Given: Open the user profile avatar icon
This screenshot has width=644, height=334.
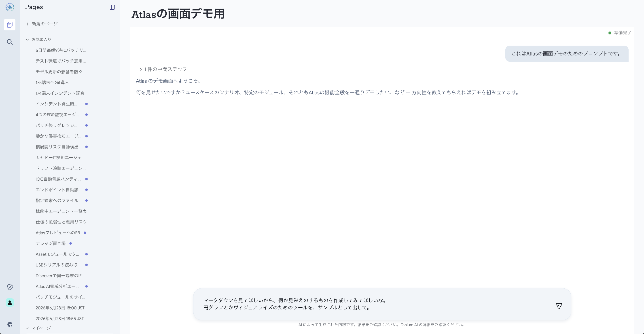Looking at the screenshot, I should [x=10, y=303].
